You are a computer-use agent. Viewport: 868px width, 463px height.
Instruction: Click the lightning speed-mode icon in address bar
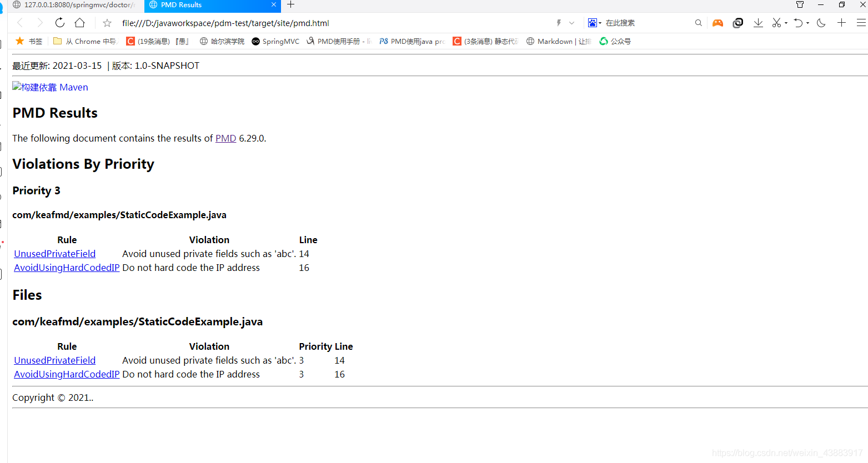click(x=559, y=23)
